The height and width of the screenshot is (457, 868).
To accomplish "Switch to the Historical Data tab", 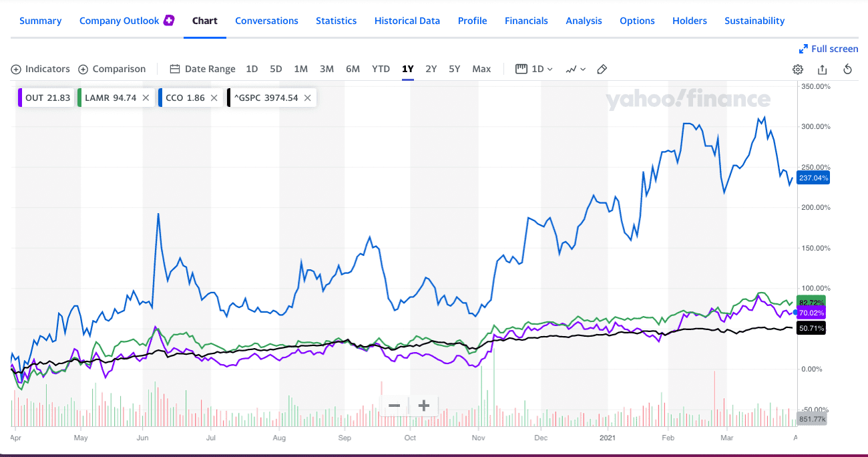I will [x=407, y=21].
